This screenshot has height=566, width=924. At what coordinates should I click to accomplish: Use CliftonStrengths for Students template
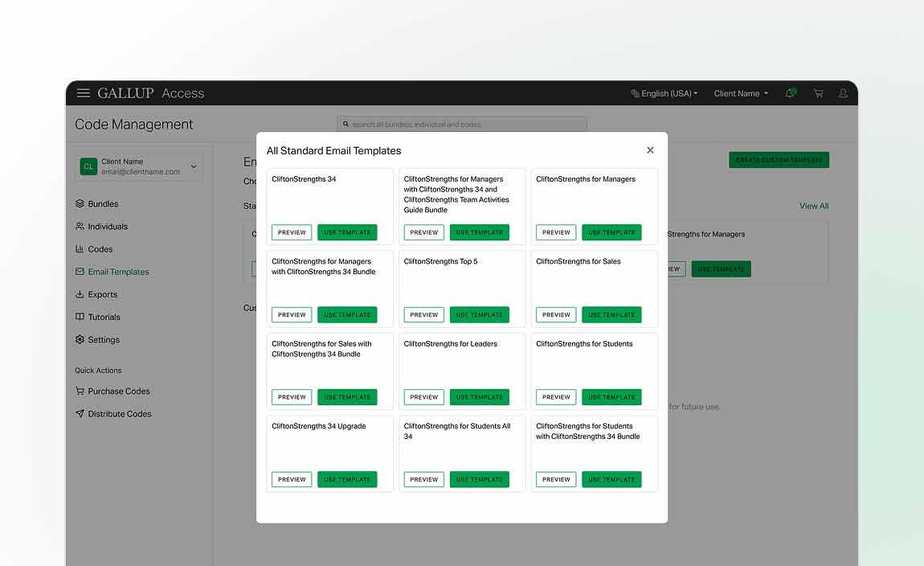coord(611,397)
